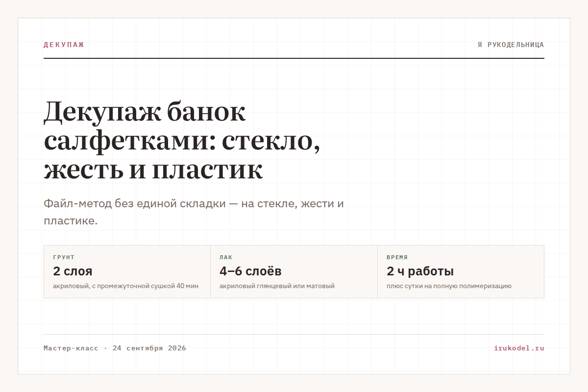
Task: Click the headline Декупаж банок салфетками
Action: coord(182,141)
